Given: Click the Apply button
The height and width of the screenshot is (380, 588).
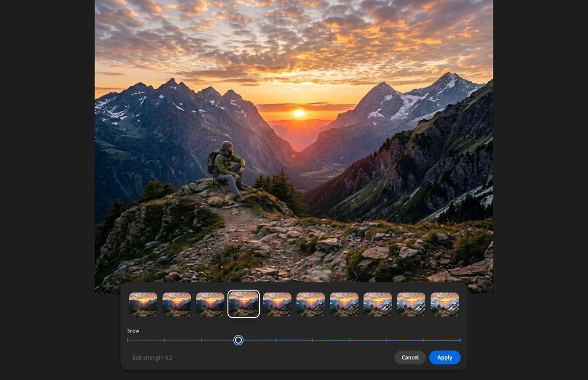Looking at the screenshot, I should (444, 357).
